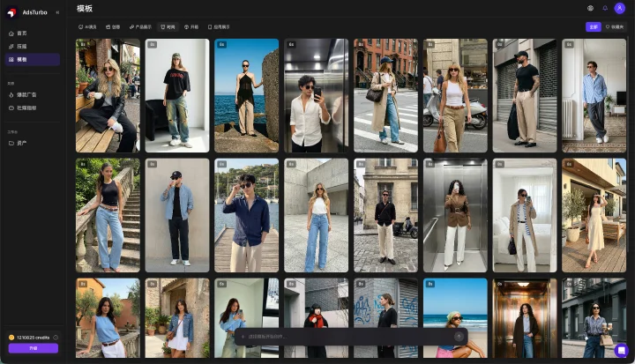635x364 pixels.
Task: Open the home page (首页) sidebar item
Action: pos(33,33)
